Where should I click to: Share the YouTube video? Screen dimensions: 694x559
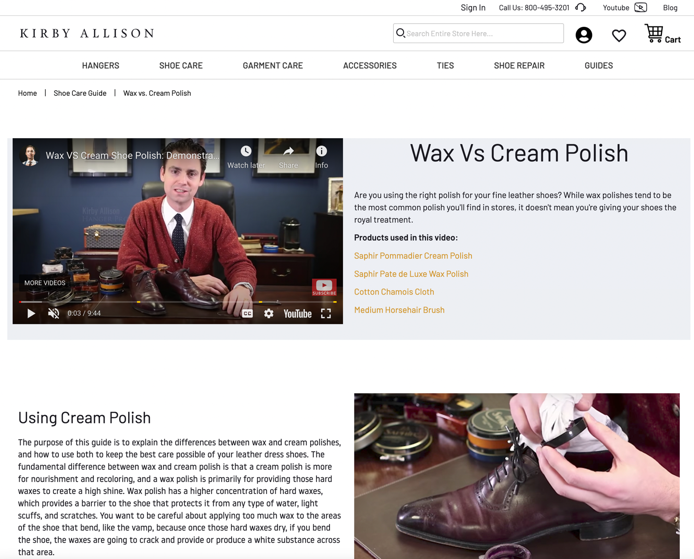[x=288, y=158]
